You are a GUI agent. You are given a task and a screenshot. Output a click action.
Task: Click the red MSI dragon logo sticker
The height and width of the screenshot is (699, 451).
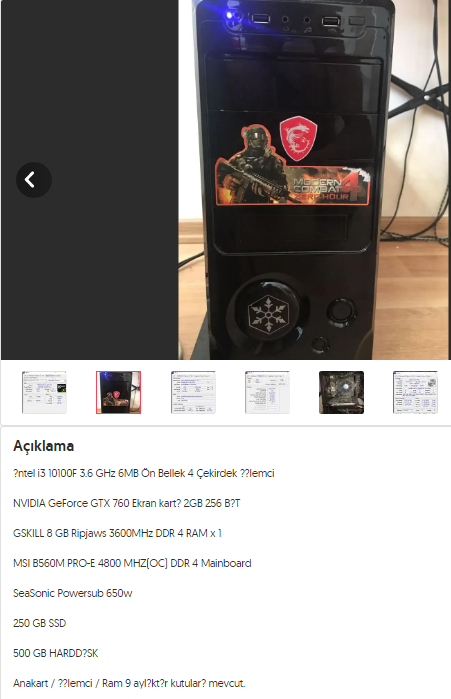(x=298, y=139)
